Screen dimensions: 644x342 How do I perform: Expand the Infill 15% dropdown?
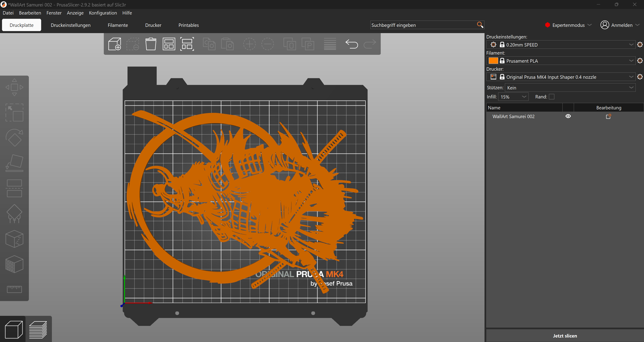pos(513,97)
